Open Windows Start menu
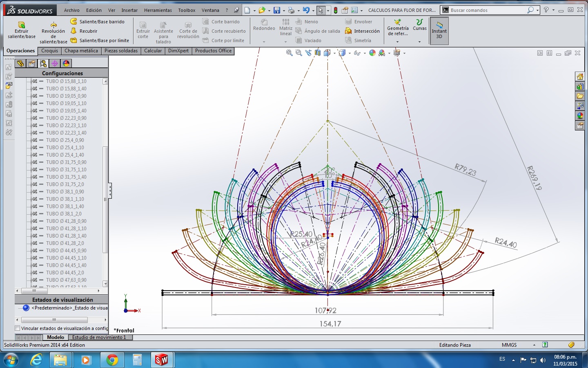588x368 pixels. point(11,360)
